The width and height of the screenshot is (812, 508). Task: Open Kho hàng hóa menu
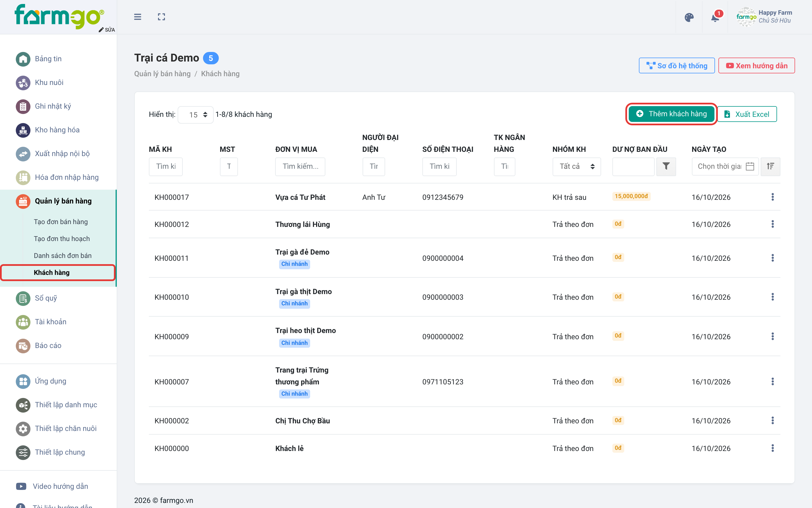click(57, 130)
